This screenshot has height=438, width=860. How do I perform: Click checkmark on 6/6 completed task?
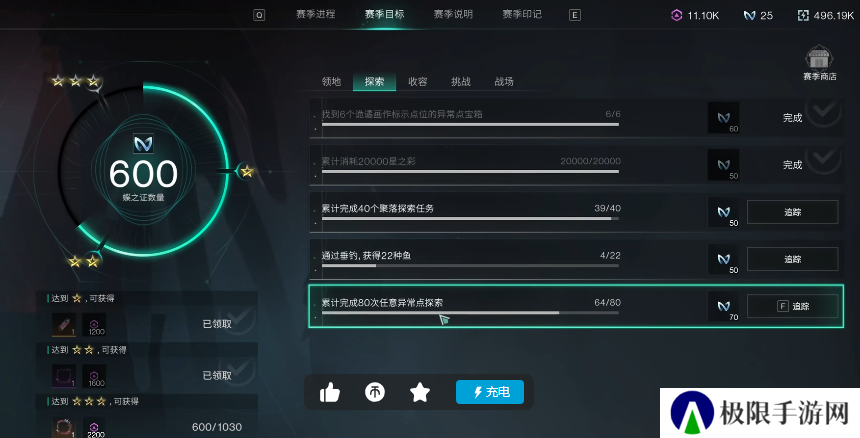823,112
